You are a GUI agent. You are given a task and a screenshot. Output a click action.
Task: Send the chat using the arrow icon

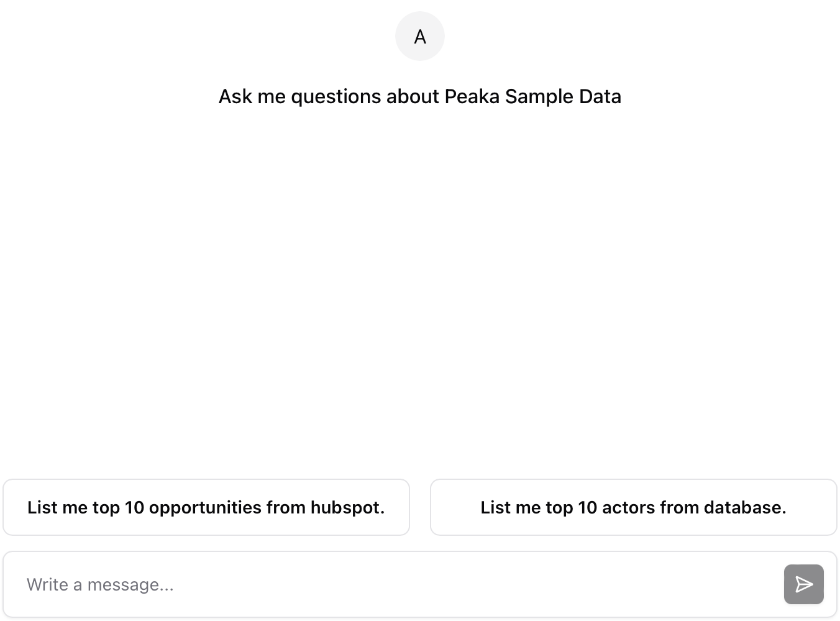pyautogui.click(x=803, y=584)
